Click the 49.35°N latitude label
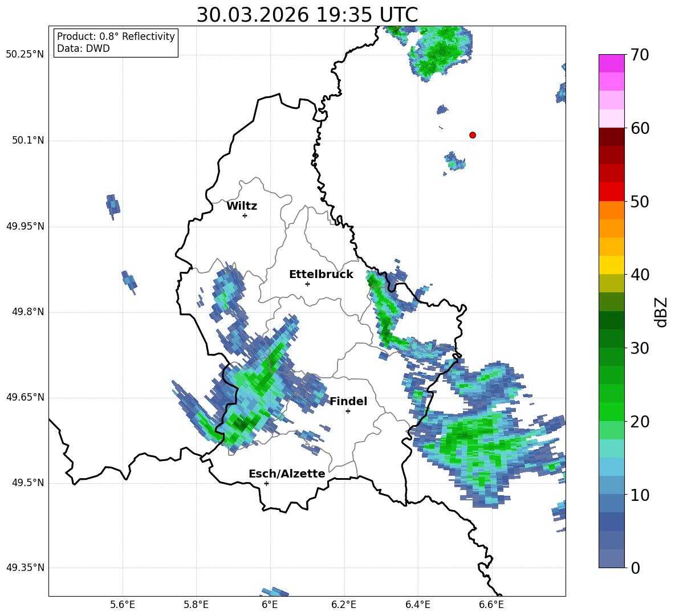Image resolution: width=675 pixels, height=616 pixels. (25, 568)
